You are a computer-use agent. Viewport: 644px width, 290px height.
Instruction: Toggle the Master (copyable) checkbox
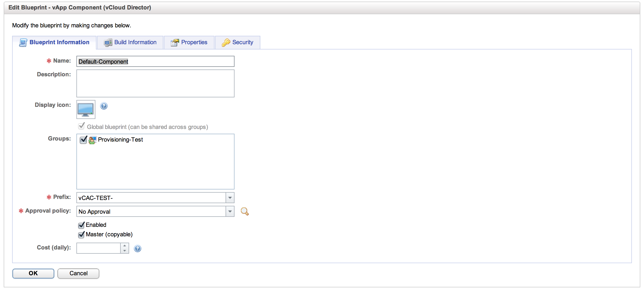coord(81,234)
